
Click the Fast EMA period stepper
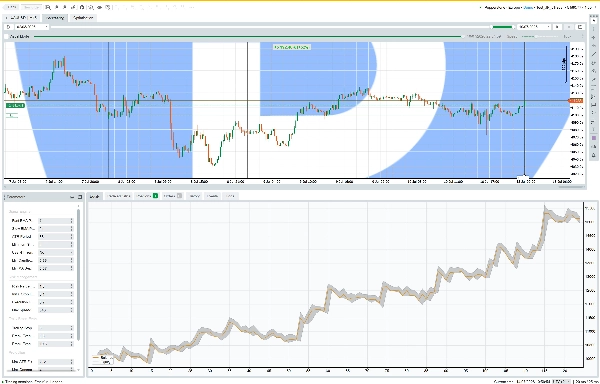(72, 221)
